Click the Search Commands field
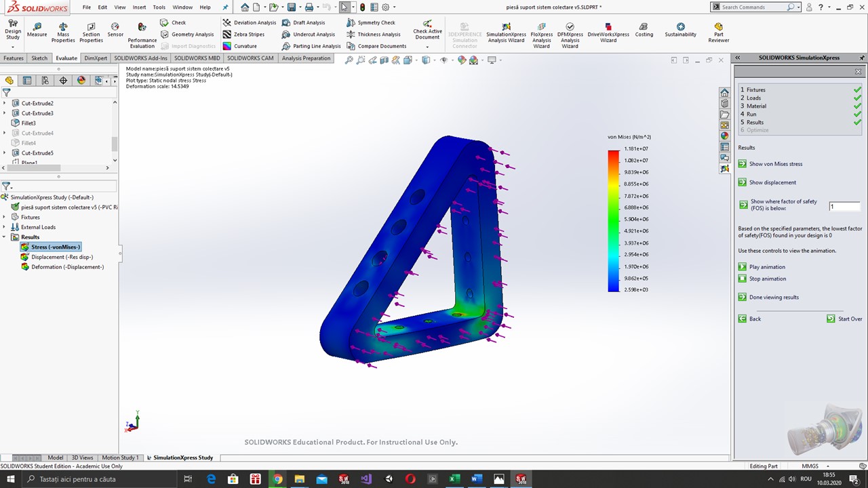The width and height of the screenshot is (868, 488). pos(753,7)
